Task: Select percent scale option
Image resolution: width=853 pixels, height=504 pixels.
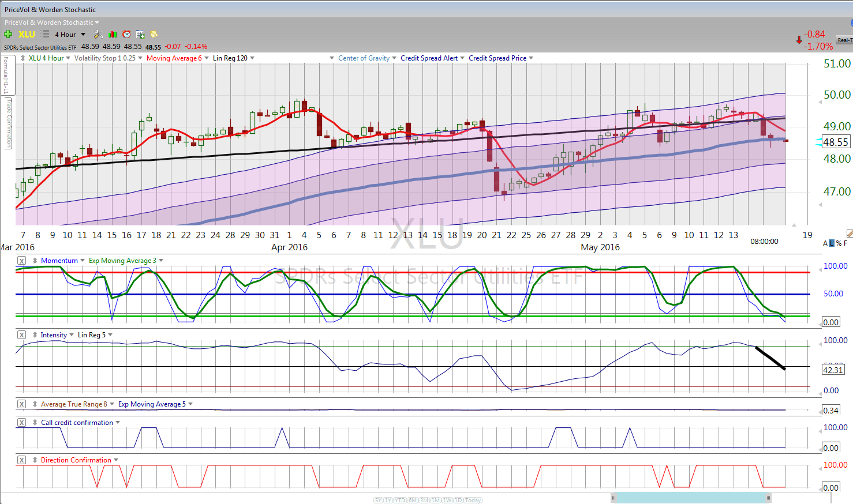Action: (839, 243)
